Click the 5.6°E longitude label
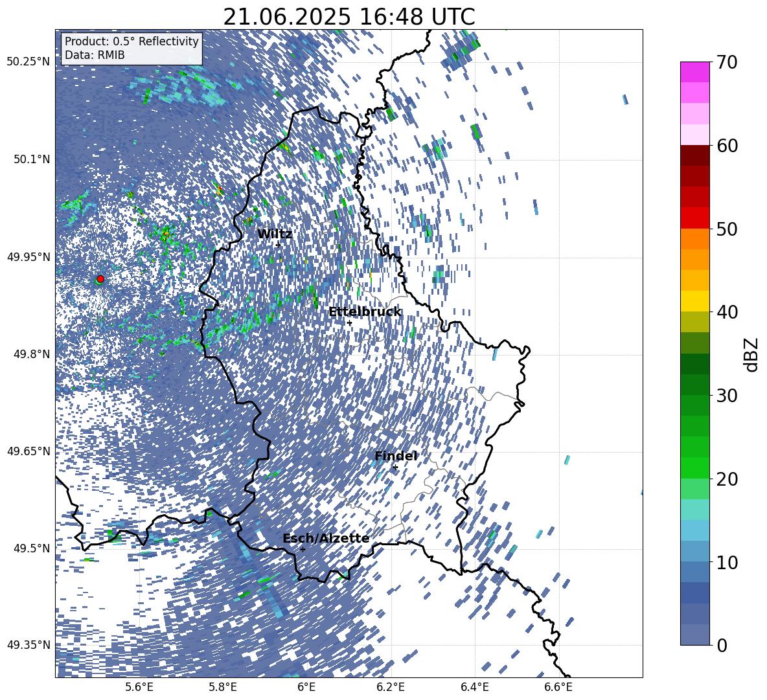This screenshot has width=767, height=700. [x=139, y=688]
